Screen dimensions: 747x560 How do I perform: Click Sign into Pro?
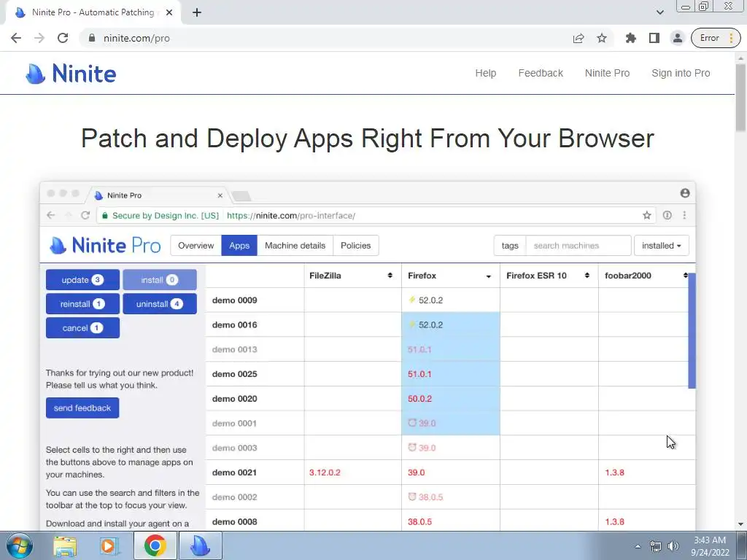point(681,73)
